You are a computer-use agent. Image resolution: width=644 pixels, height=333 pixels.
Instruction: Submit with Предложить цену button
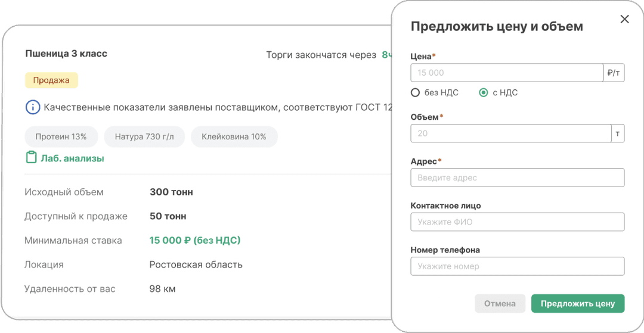point(577,303)
